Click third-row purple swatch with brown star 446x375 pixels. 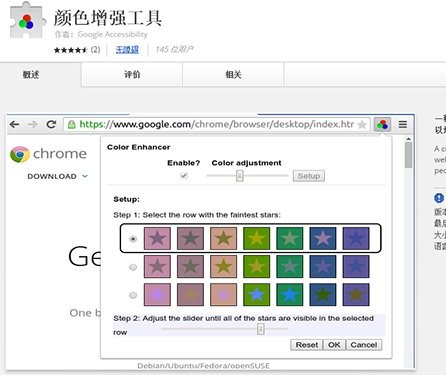pos(356,295)
